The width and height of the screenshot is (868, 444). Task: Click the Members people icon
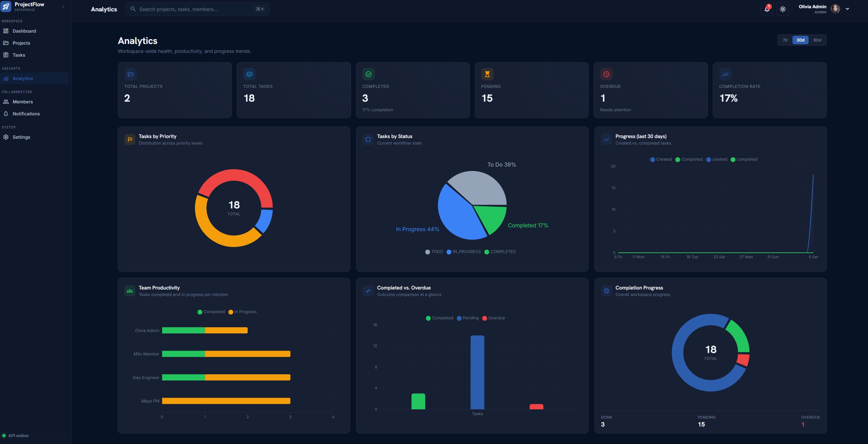6,102
